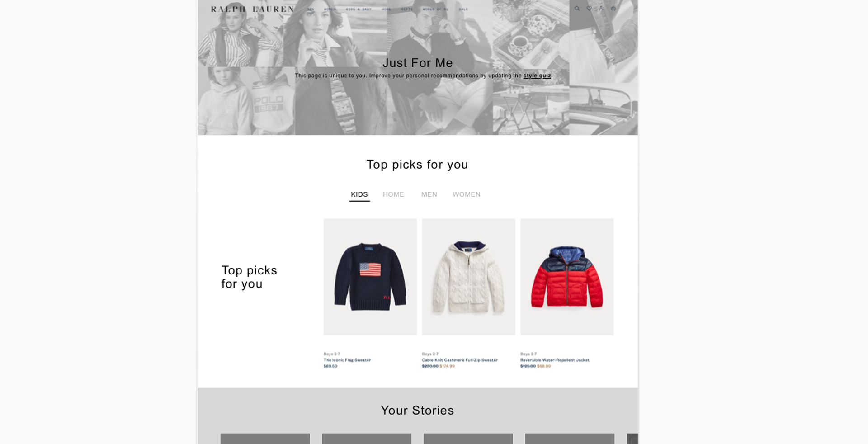Open the Women navigation menu

click(x=330, y=9)
